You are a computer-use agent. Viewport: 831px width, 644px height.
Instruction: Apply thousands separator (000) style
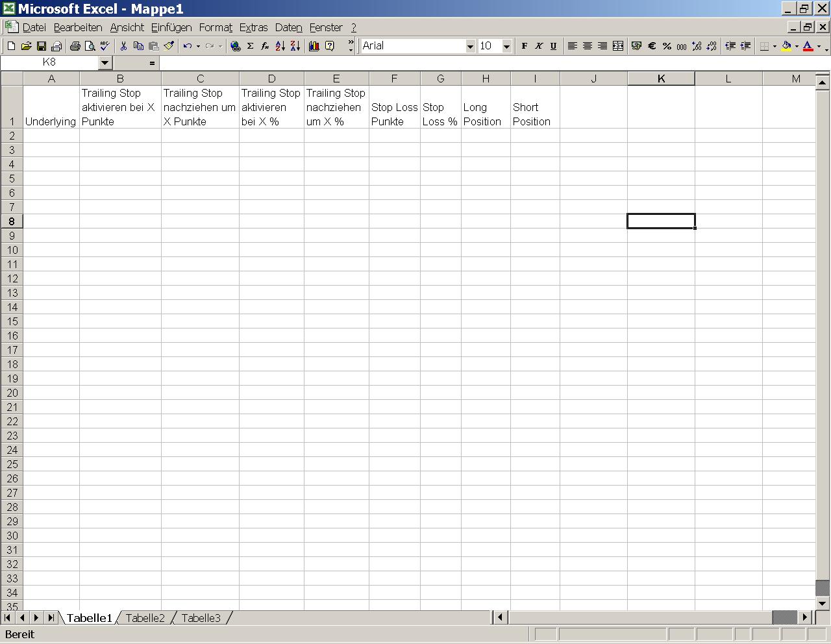pyautogui.click(x=682, y=46)
